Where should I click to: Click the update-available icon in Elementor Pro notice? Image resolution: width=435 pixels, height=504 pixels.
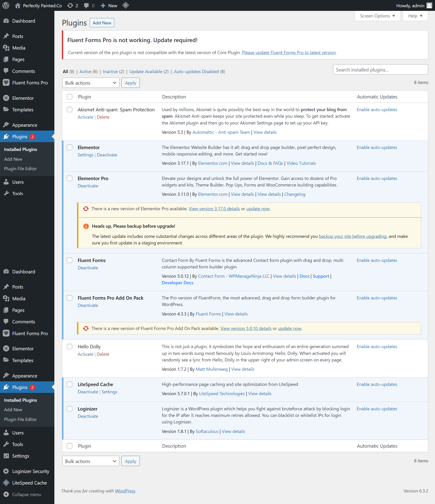(x=86, y=209)
